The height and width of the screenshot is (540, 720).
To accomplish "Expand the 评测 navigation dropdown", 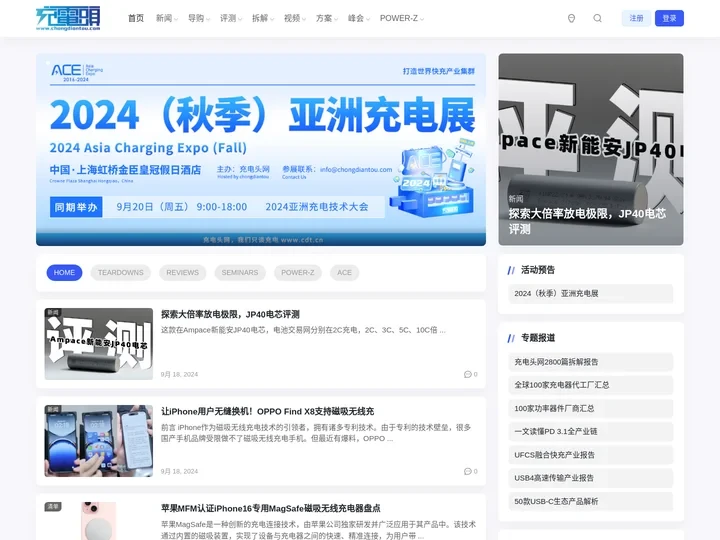I will (x=231, y=18).
